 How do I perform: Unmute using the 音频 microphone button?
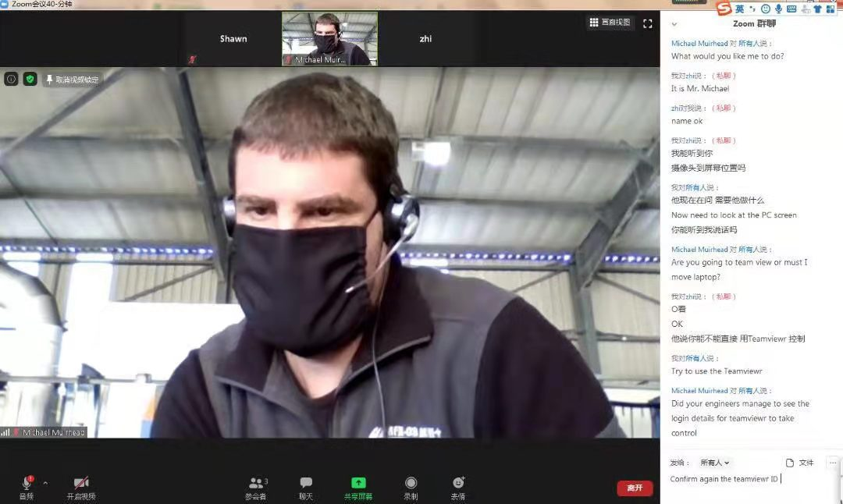point(27,486)
